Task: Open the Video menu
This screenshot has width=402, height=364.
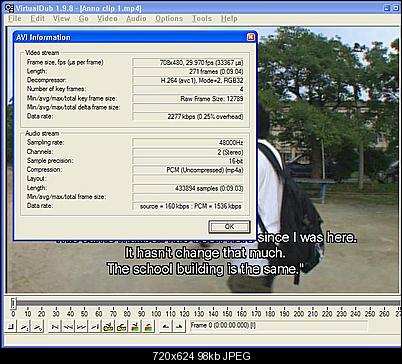Action: pyautogui.click(x=107, y=19)
